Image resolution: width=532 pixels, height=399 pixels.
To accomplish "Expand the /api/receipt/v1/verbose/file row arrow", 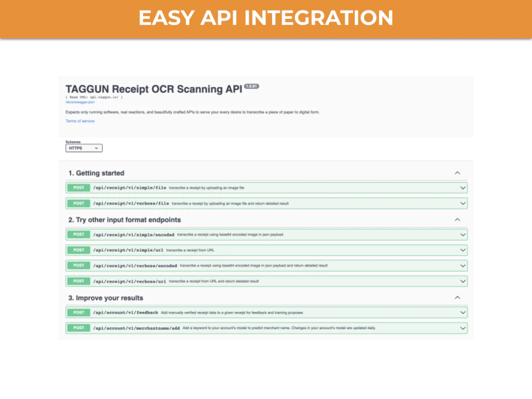I will click(x=463, y=203).
